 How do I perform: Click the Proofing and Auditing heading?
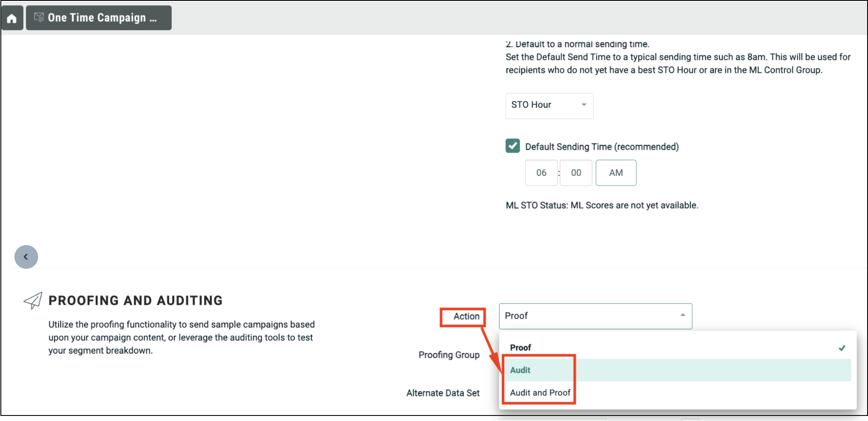point(135,301)
